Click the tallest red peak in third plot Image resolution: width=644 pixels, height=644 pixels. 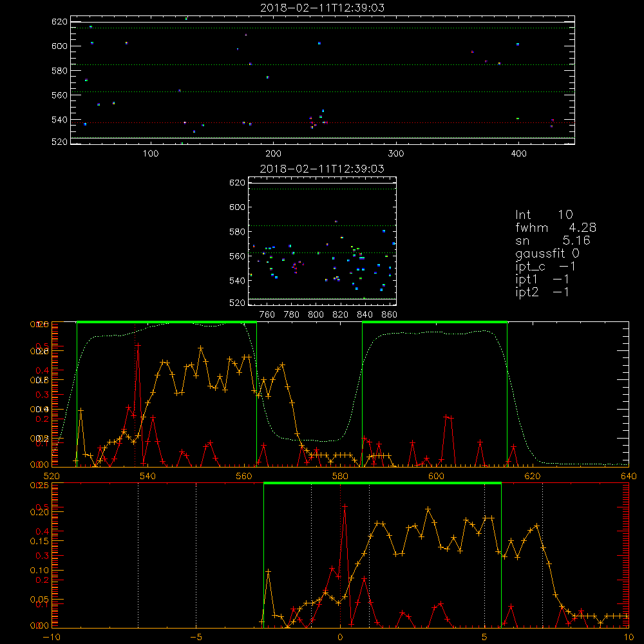(138, 345)
